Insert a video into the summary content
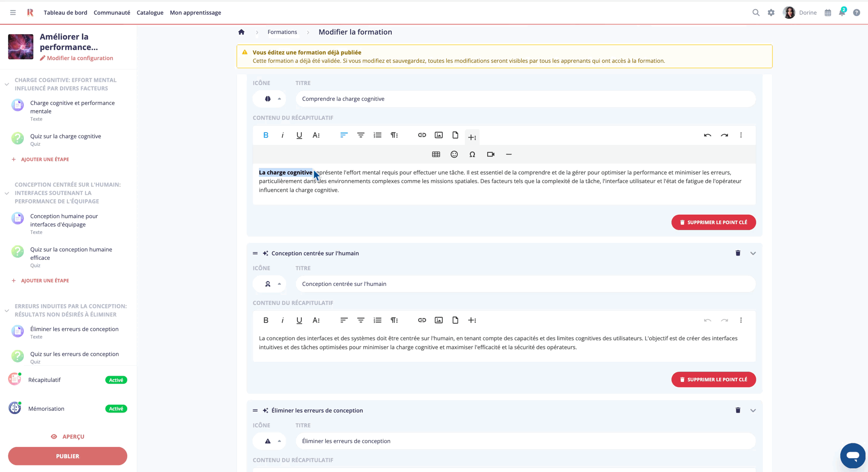The image size is (868, 472). (490, 154)
